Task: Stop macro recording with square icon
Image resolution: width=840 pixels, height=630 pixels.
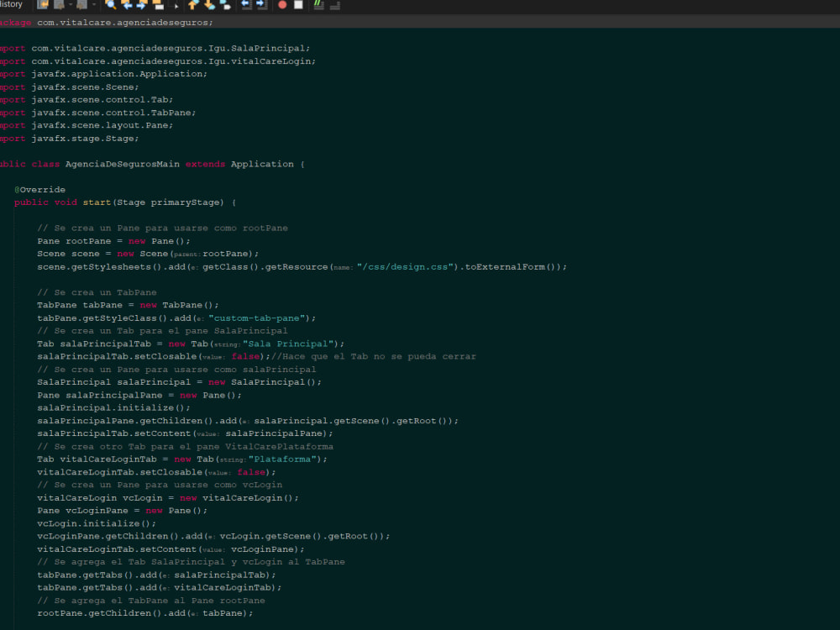Action: point(299,6)
